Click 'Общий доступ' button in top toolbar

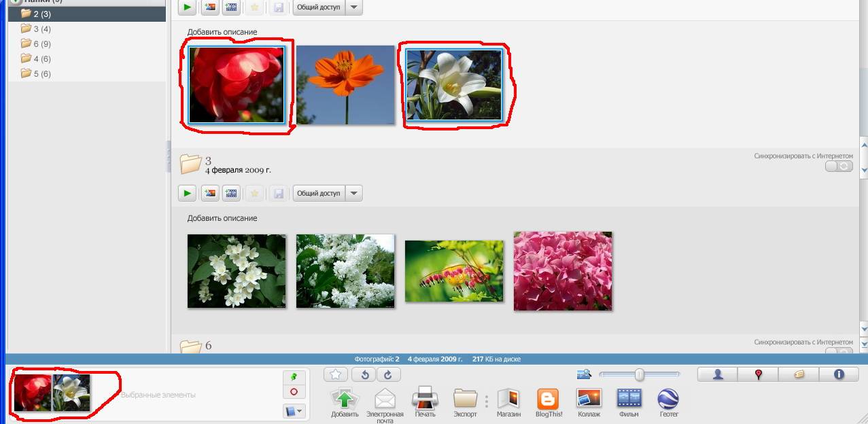tap(319, 7)
